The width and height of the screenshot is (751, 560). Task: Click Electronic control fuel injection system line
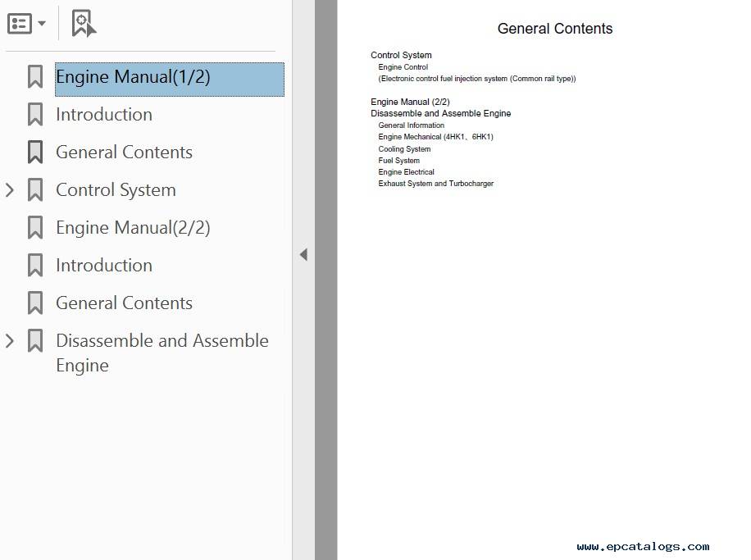(477, 79)
